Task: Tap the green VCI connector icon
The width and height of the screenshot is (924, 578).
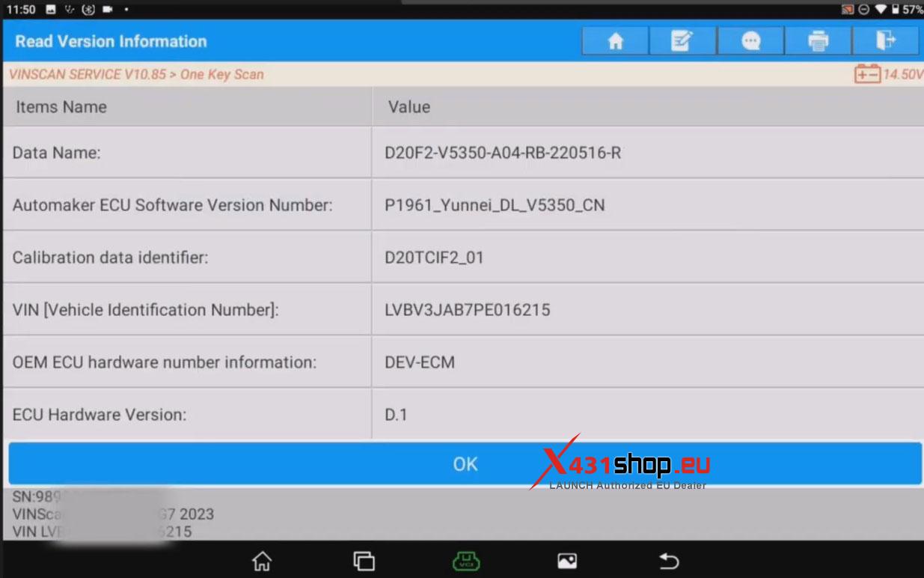Action: coord(465,561)
